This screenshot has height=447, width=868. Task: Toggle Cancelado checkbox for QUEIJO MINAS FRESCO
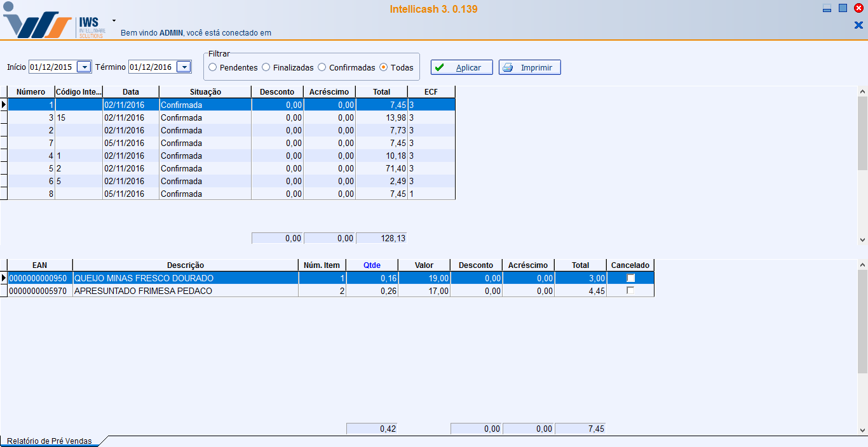point(630,278)
